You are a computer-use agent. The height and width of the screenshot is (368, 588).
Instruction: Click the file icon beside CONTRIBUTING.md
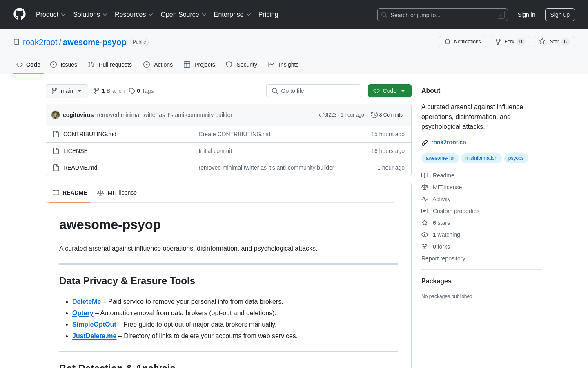pyautogui.click(x=56, y=134)
